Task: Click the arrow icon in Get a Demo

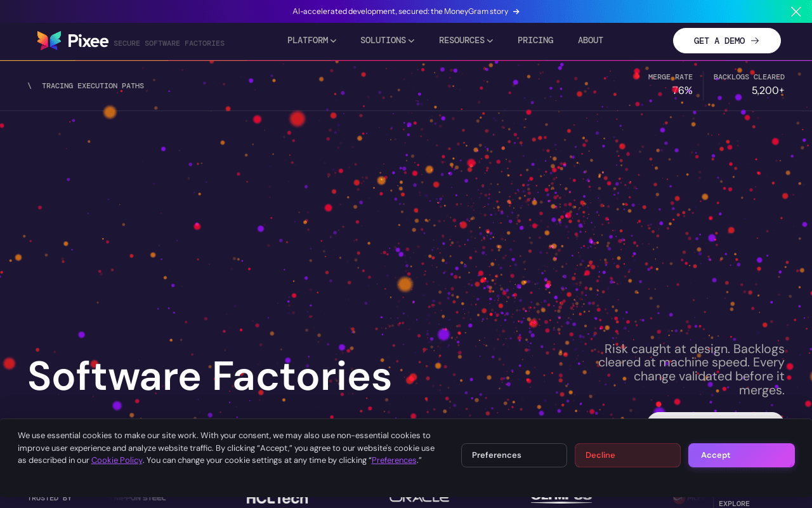Action: 755,41
